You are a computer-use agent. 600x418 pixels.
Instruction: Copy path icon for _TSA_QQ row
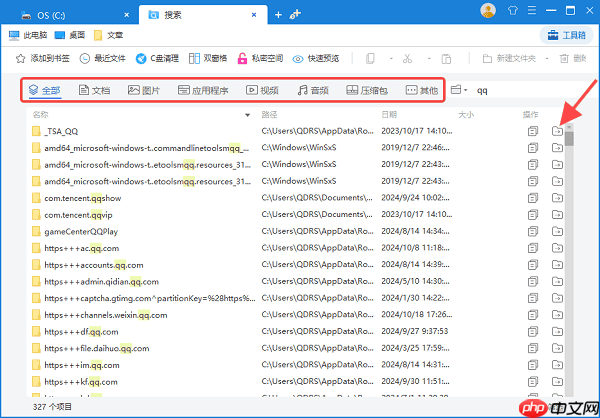[533, 131]
